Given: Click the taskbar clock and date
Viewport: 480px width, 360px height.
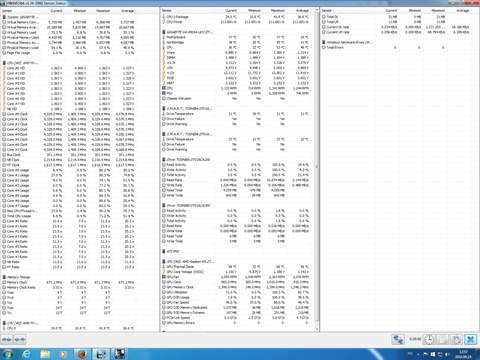Looking at the screenshot, I should [x=463, y=354].
